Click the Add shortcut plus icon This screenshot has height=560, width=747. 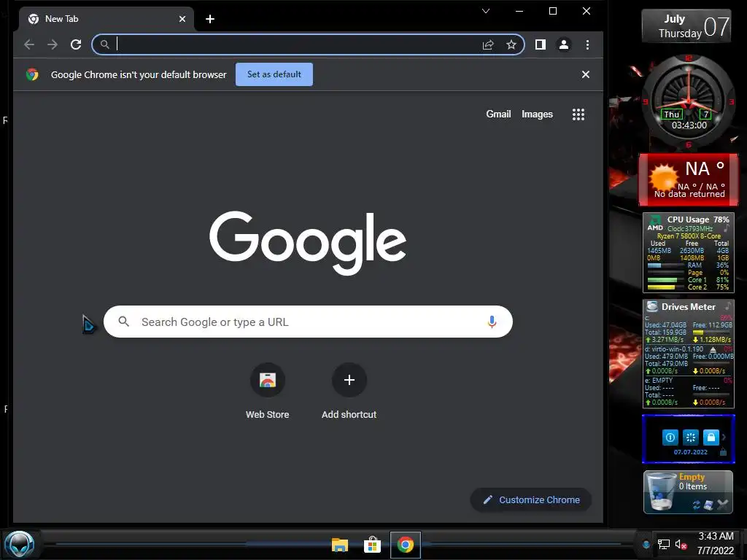click(349, 380)
